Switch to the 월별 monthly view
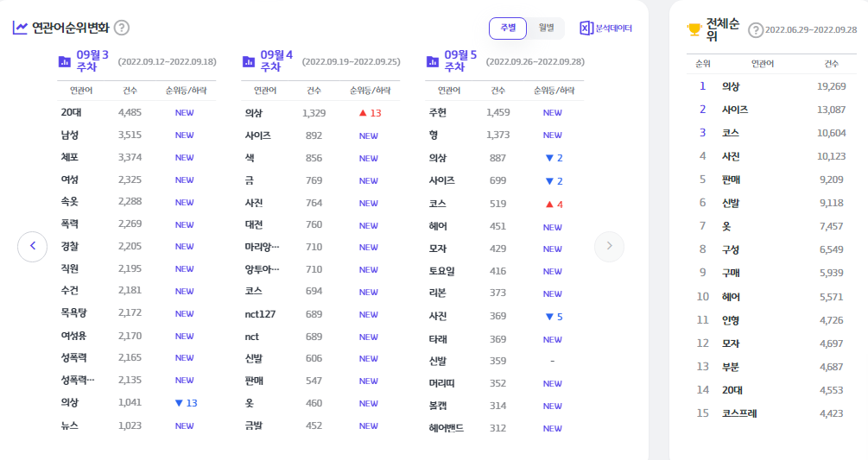 (546, 28)
